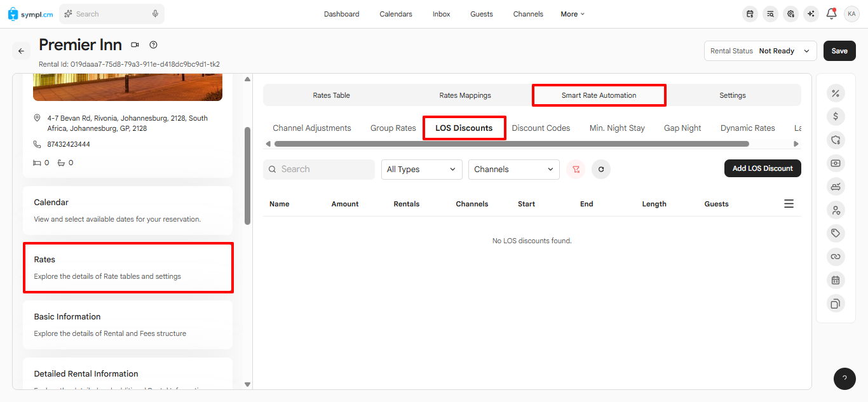Click the tag icon in right sidebar
Viewport: 868px width, 402px height.
coord(835,233)
